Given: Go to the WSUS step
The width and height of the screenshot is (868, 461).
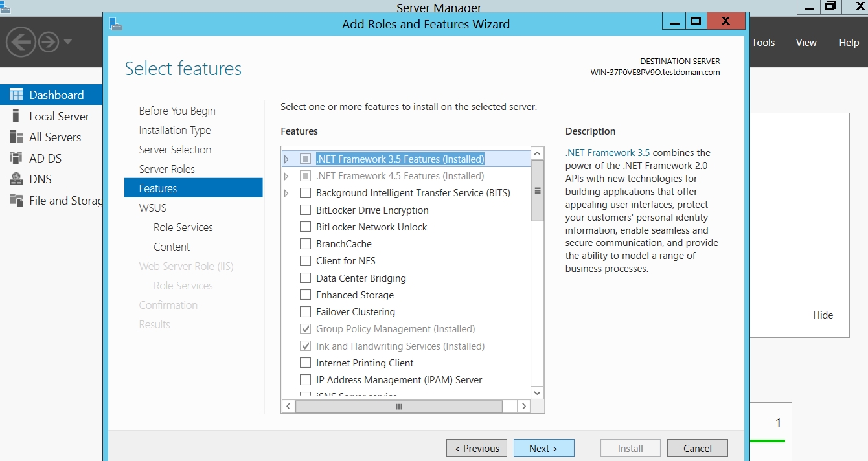Looking at the screenshot, I should pyautogui.click(x=152, y=208).
